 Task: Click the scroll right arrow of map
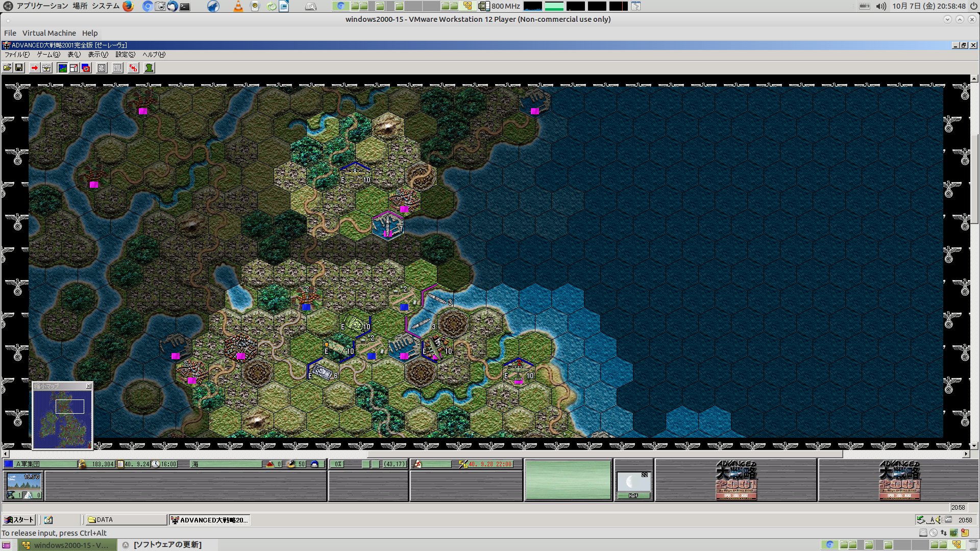[x=966, y=454]
